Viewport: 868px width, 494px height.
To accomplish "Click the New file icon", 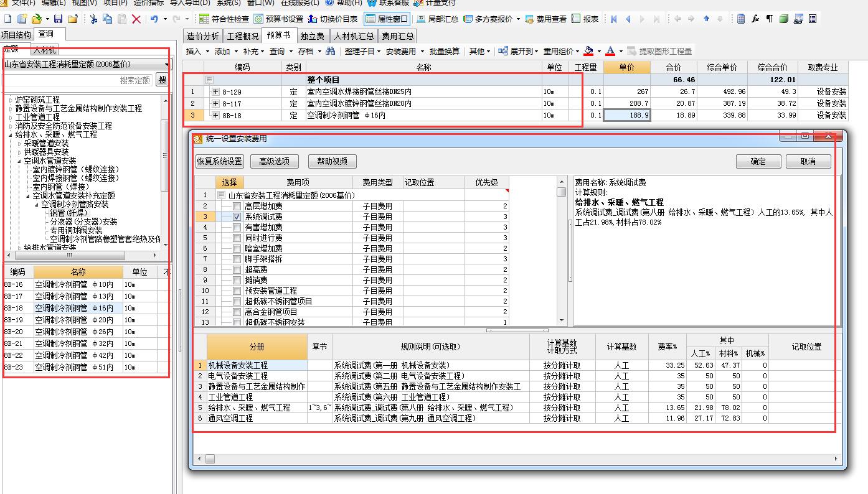I will coord(8,19).
